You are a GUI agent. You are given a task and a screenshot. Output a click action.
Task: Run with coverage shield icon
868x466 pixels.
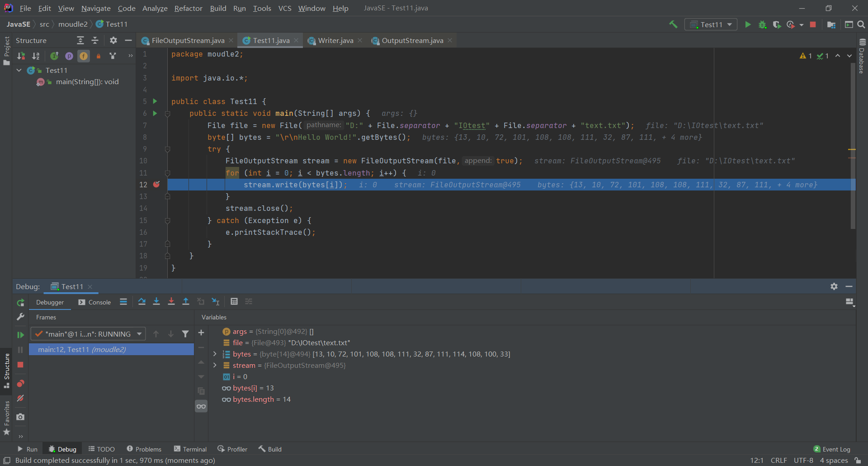point(777,24)
